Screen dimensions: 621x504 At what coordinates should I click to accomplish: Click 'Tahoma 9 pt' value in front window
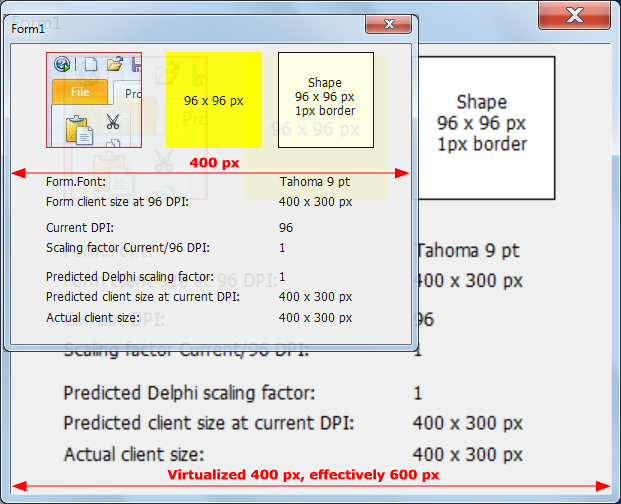coord(315,182)
